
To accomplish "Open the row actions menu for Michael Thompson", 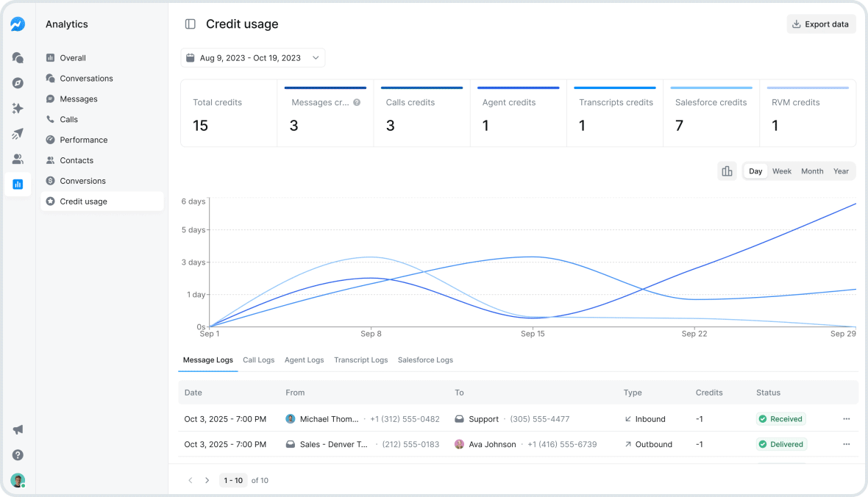I will pyautogui.click(x=846, y=418).
